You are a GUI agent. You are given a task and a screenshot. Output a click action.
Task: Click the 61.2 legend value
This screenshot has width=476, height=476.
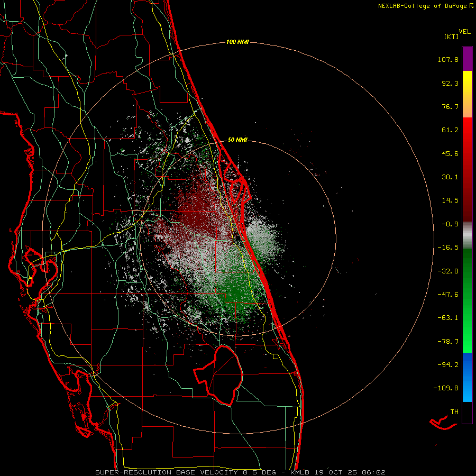(x=450, y=130)
